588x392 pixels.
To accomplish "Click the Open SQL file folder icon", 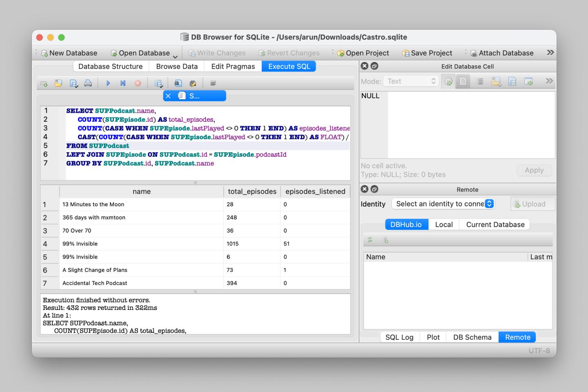I will pyautogui.click(x=58, y=83).
